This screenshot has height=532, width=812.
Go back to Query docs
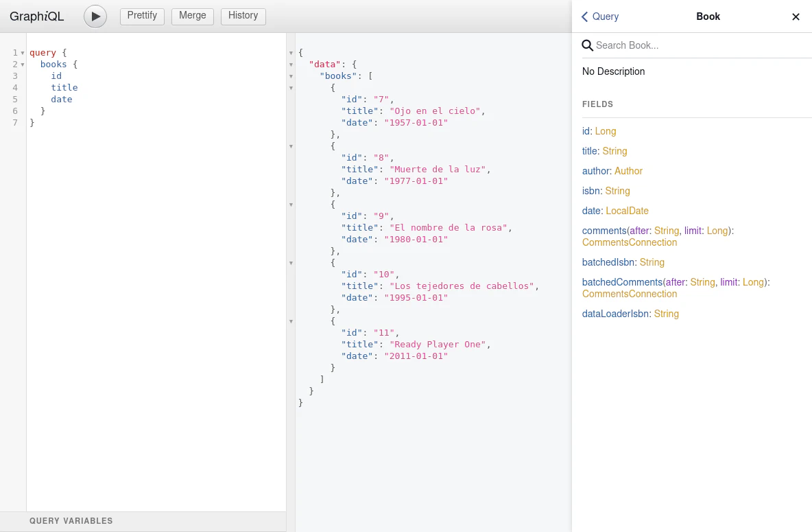600,16
